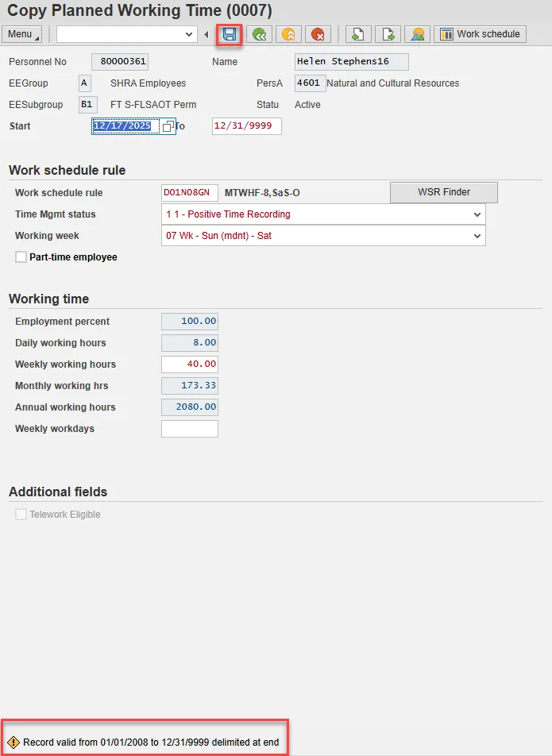Viewport: 552px width, 756px height.
Task: Open the Start date value help icon
Action: (168, 126)
